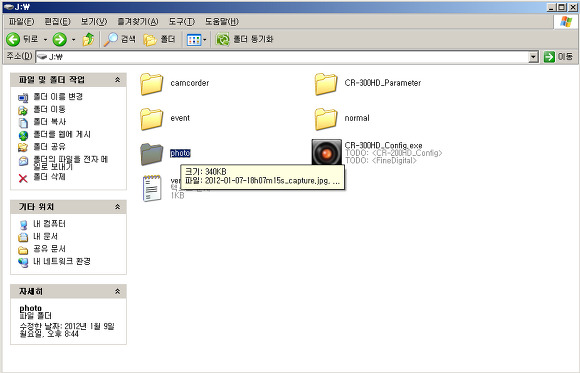
Task: Select the normal folder icon
Action: tap(326, 119)
